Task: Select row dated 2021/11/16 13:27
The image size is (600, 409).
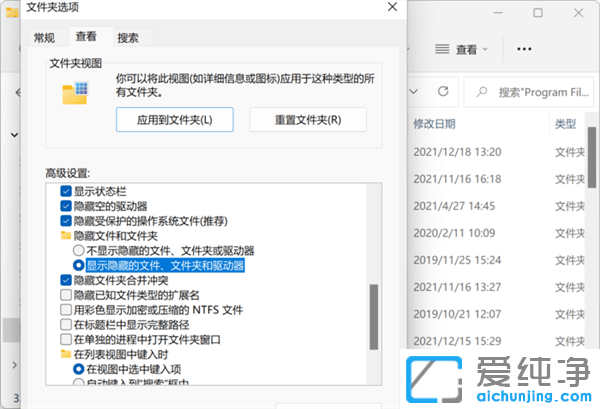Action: point(497,287)
